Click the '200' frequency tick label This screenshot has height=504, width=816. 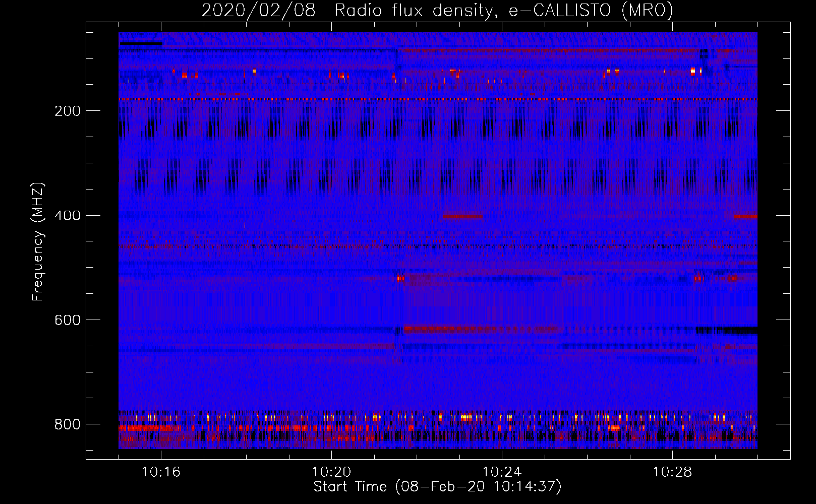click(x=68, y=111)
